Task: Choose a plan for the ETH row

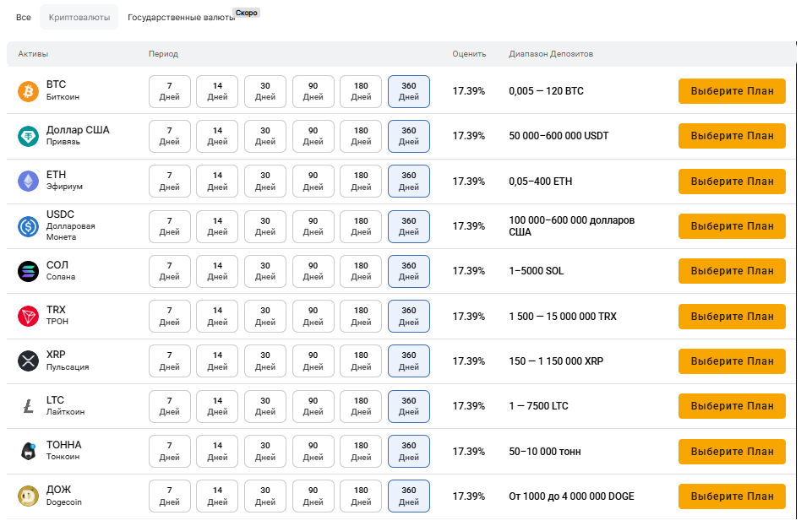Action: pyautogui.click(x=732, y=182)
